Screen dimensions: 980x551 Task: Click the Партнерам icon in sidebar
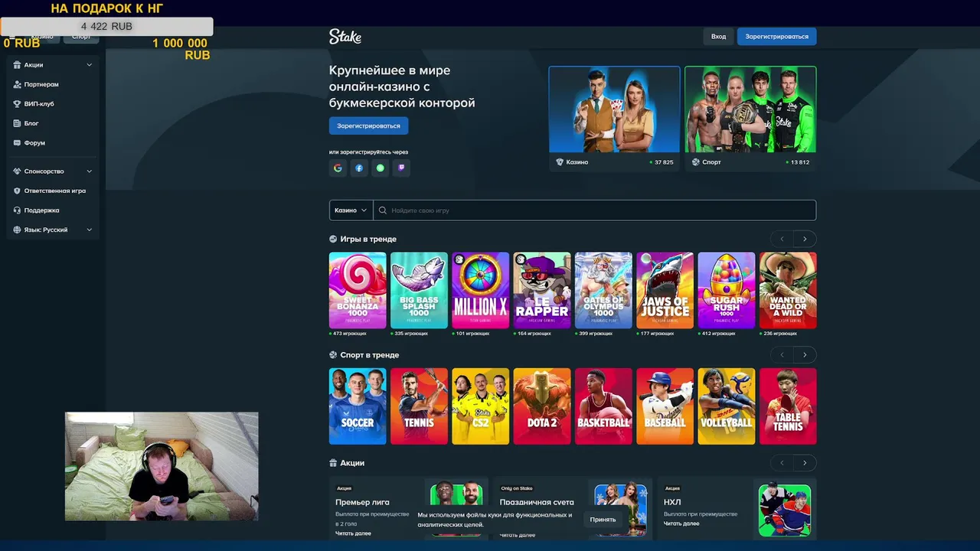(x=17, y=84)
